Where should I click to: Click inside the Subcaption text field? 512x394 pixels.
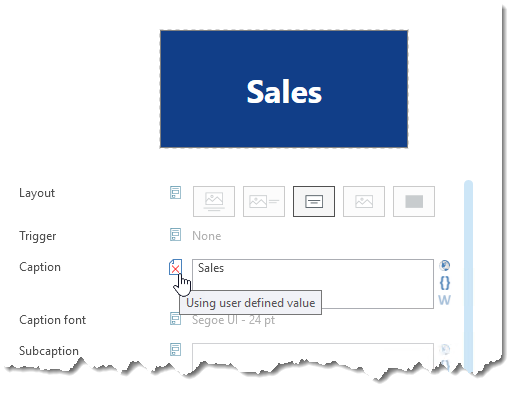(x=313, y=357)
